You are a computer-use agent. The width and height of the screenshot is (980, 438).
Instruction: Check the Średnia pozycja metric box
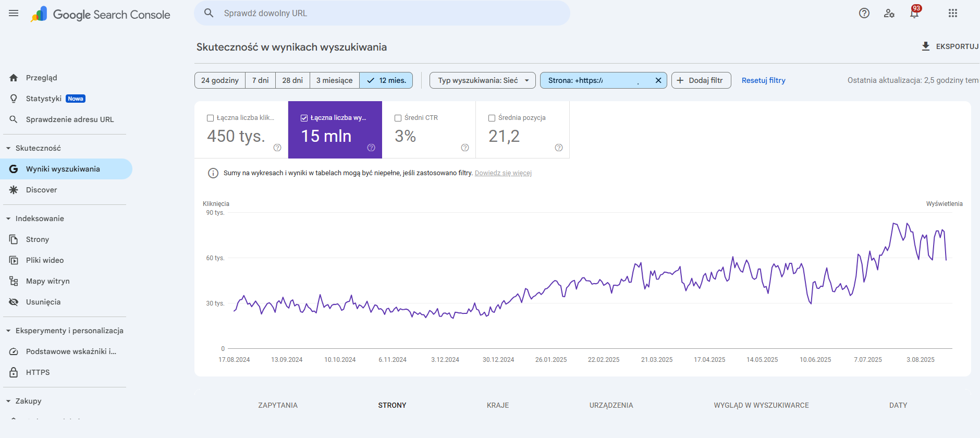(x=492, y=118)
